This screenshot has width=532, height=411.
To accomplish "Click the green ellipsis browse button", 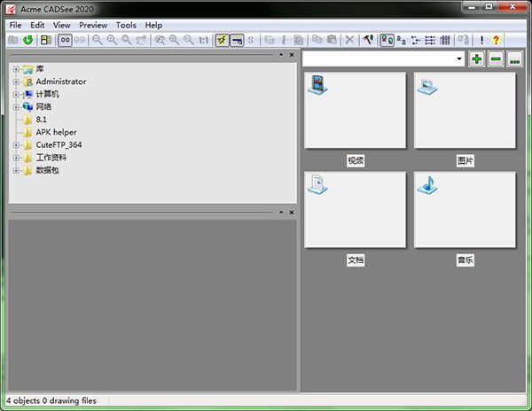I will tap(514, 59).
